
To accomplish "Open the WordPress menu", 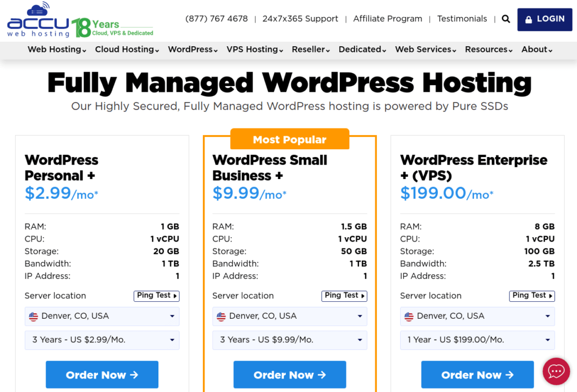I will [x=193, y=50].
